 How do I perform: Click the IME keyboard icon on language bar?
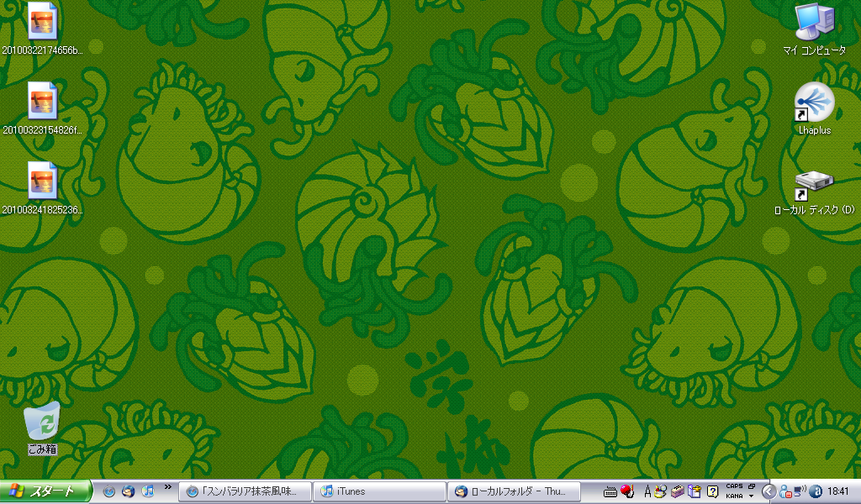click(x=610, y=492)
